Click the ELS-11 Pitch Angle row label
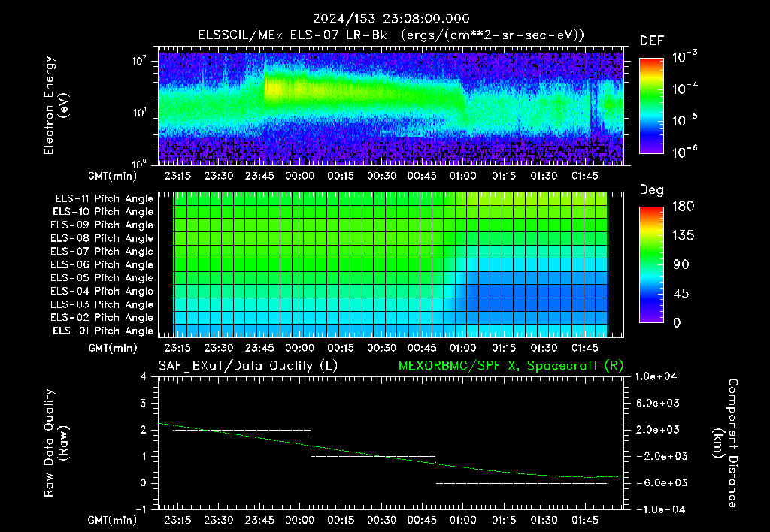This screenshot has width=770, height=532. tap(104, 199)
